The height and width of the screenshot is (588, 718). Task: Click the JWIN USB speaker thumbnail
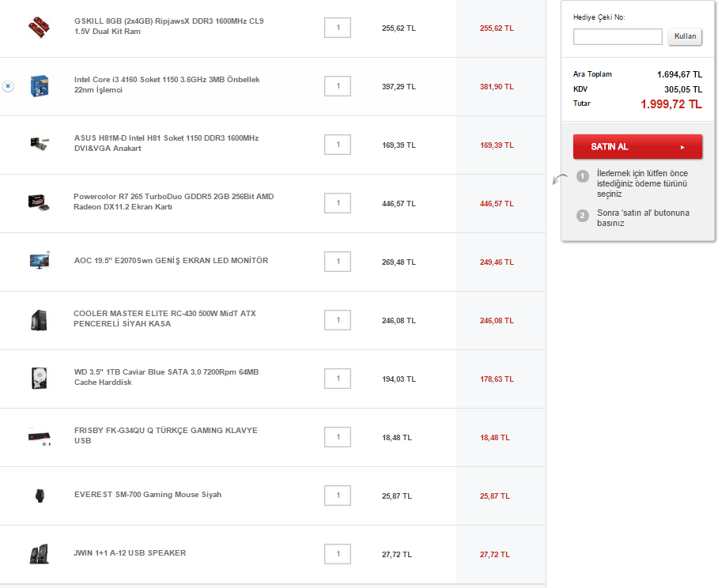click(38, 554)
